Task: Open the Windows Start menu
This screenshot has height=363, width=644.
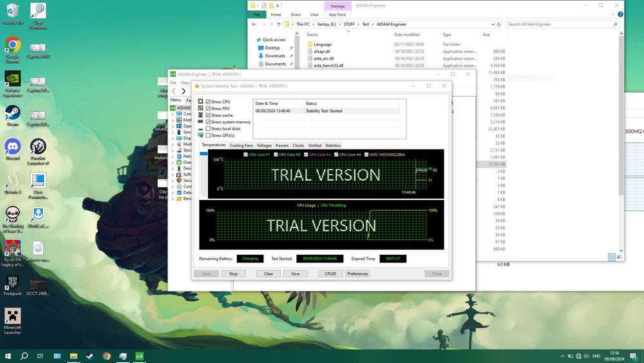Action: tap(8, 356)
